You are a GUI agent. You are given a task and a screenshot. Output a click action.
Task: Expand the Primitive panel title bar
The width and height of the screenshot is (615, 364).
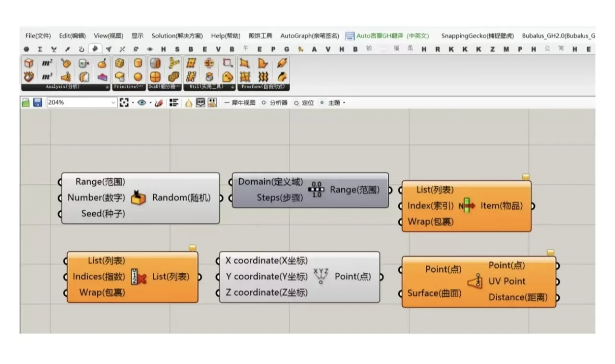[x=129, y=87]
